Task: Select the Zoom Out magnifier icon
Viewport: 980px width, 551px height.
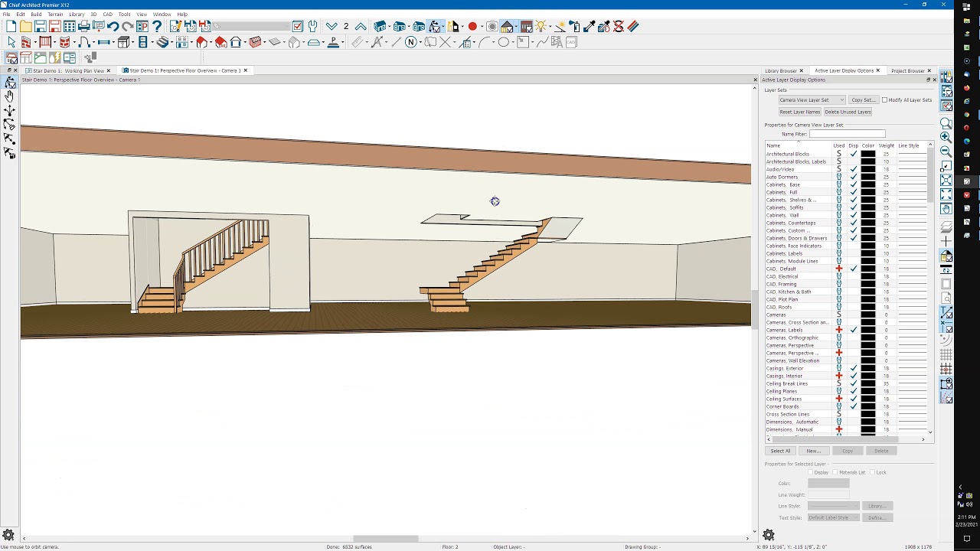Action: [x=946, y=152]
